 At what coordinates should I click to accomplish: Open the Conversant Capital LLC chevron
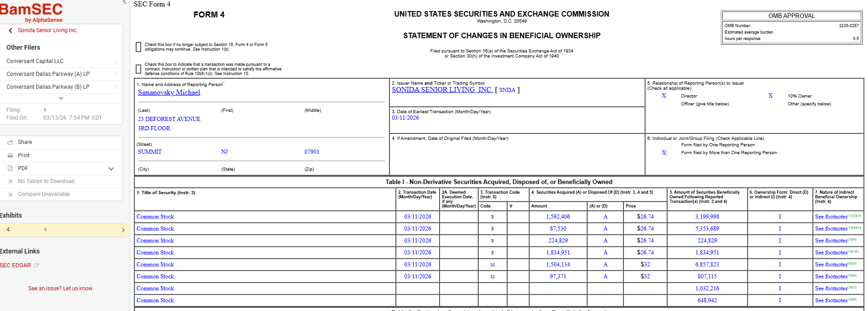(116, 61)
